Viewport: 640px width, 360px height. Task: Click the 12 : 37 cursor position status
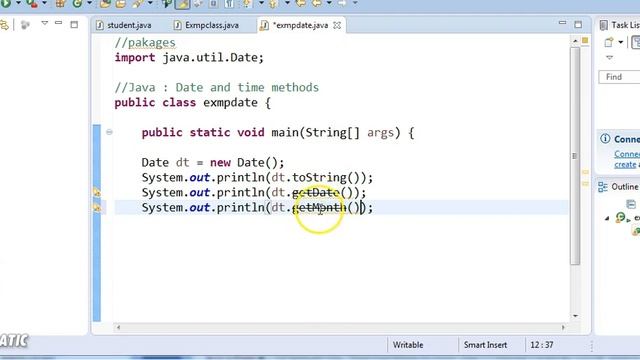click(x=542, y=345)
